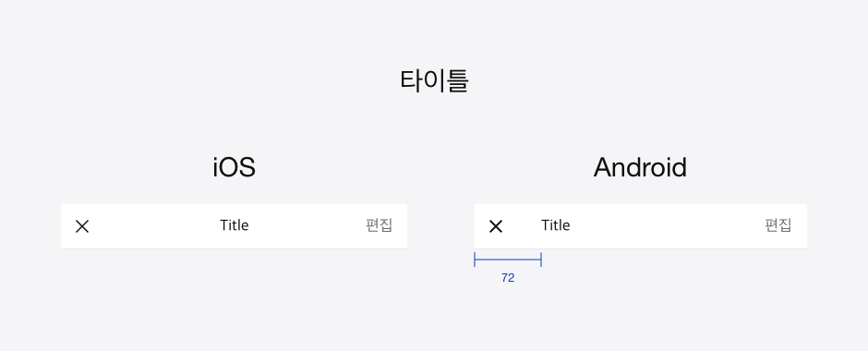868x351 pixels.
Task: Click the centered Title text in iOS bar
Action: point(235,225)
